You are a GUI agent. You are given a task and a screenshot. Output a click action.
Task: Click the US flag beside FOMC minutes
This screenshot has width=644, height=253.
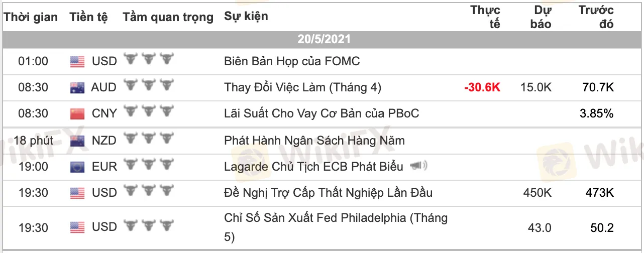(x=77, y=62)
